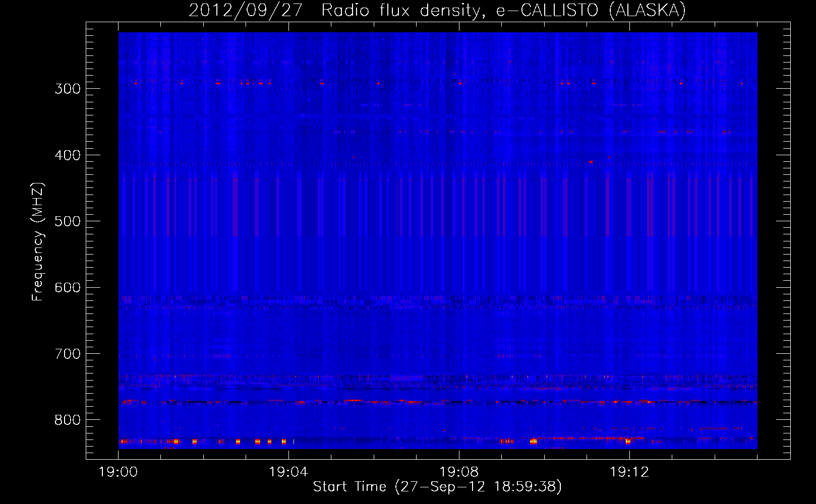Click the 500 frequency tick label

(68, 221)
